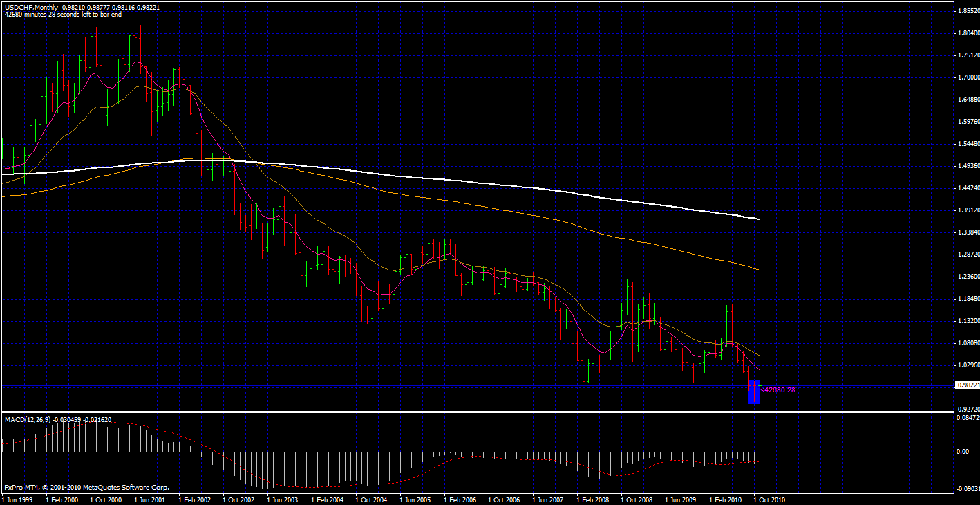Screen dimensions: 980x505
Task: Click price axis label 0.92720
Action: click(968, 410)
